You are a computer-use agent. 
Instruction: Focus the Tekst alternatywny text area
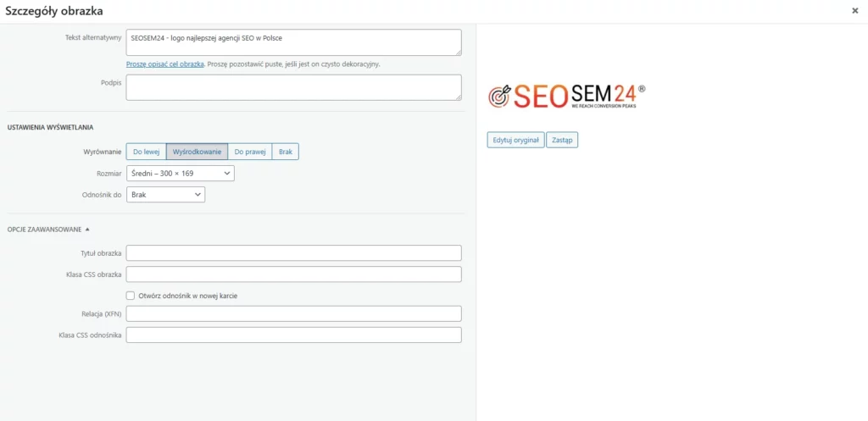[x=294, y=42]
